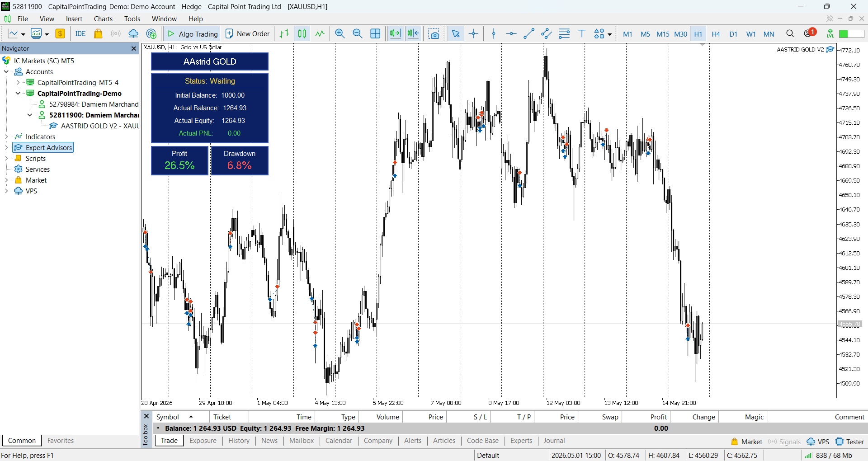
Task: Open the search magnifier in toolbar
Action: tap(790, 34)
